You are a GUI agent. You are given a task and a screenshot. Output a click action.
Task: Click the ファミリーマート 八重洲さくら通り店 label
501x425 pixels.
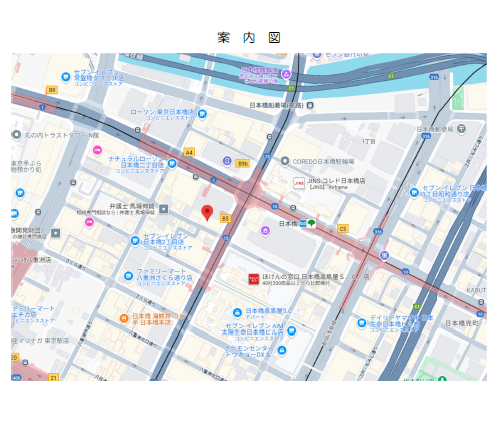click(x=164, y=277)
